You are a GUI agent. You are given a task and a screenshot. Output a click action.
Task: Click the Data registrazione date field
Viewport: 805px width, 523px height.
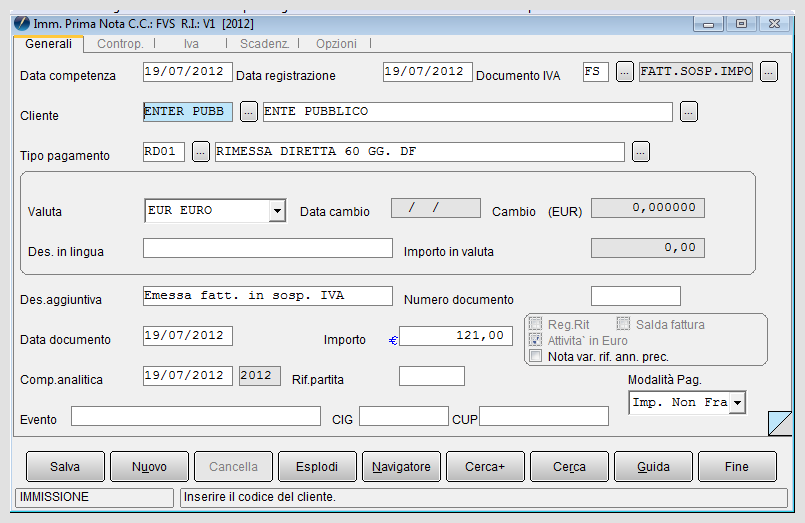(428, 72)
